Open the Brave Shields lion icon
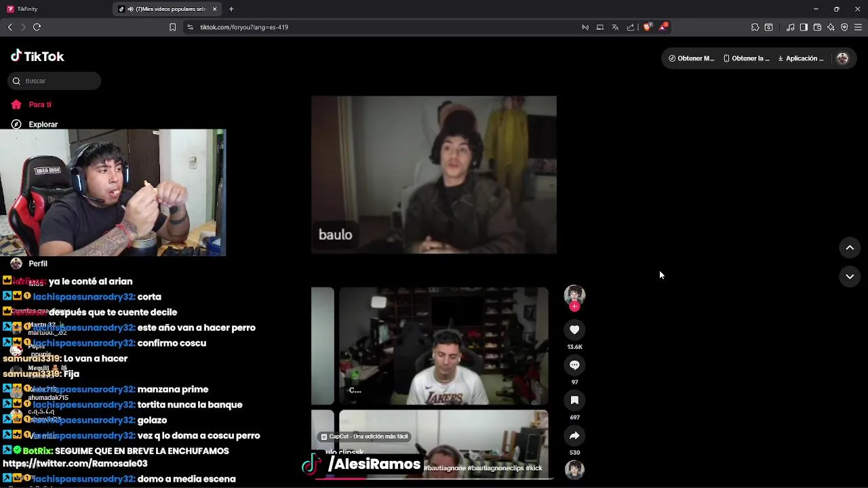This screenshot has width=868, height=488. pos(648,27)
